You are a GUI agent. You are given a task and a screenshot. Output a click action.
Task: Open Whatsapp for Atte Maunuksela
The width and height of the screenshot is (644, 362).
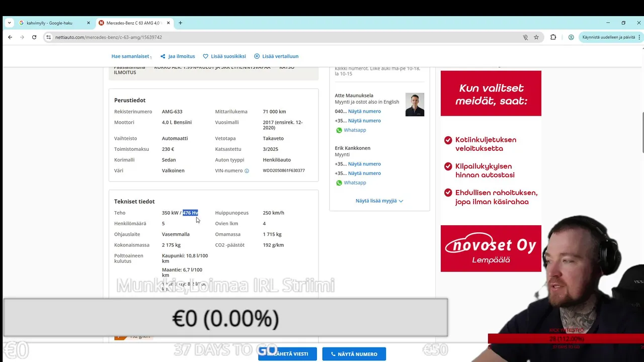pos(351,130)
